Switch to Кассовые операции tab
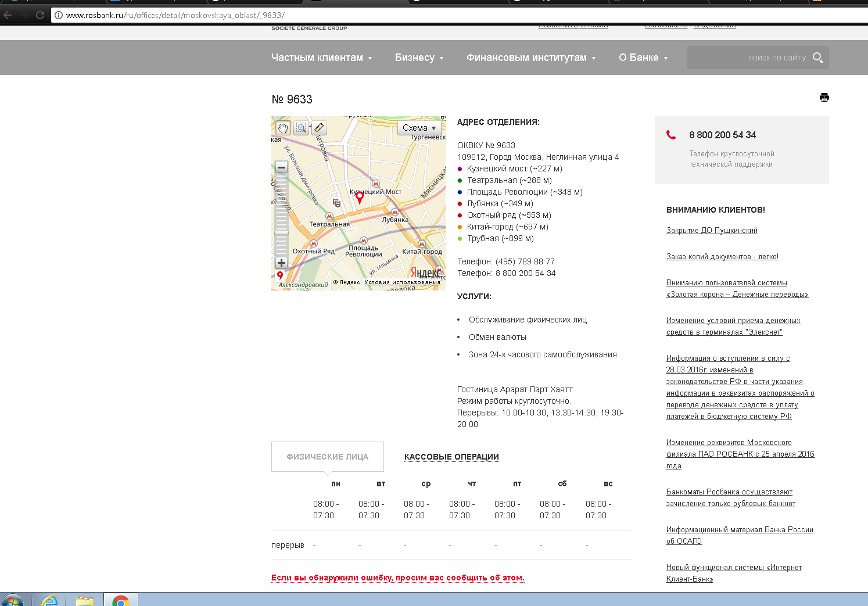 [451, 457]
